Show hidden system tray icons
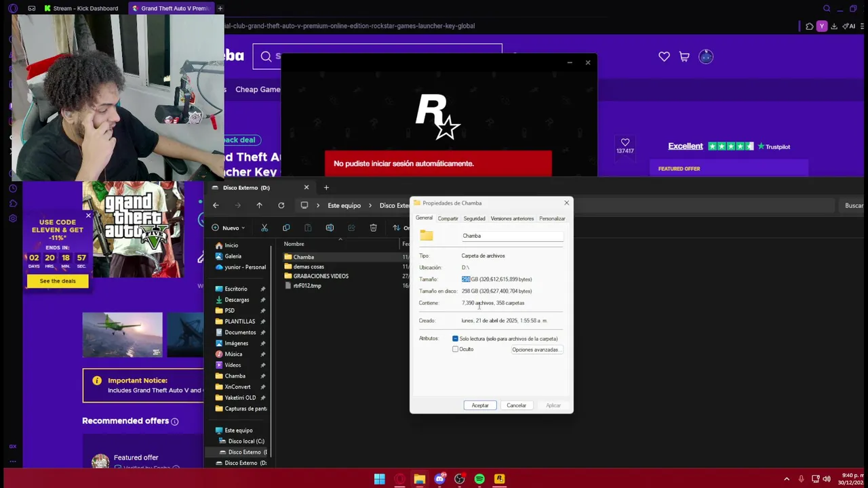Screen dimensions: 868x488 click(x=787, y=479)
